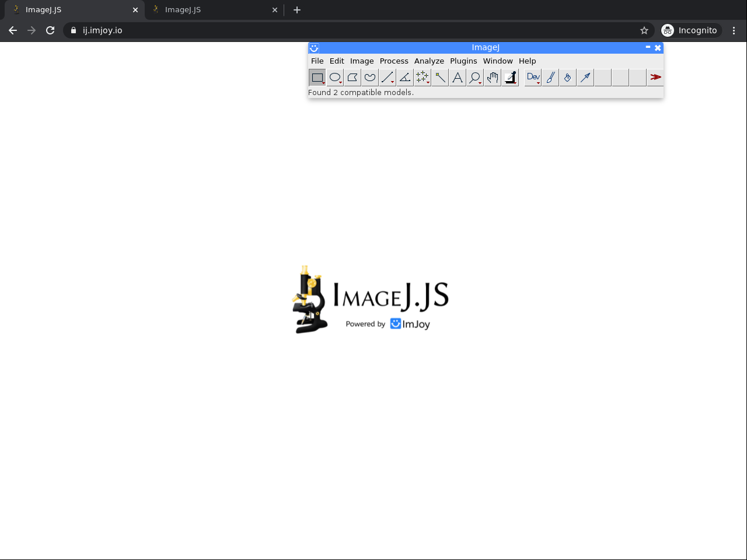Image resolution: width=747 pixels, height=560 pixels.
Task: Open the Analyze menu
Action: click(x=429, y=61)
